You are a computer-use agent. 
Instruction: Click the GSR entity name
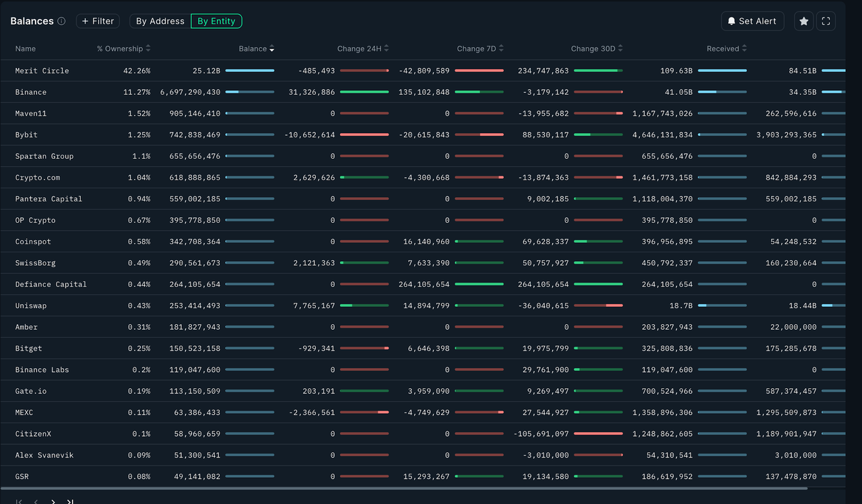(x=22, y=477)
